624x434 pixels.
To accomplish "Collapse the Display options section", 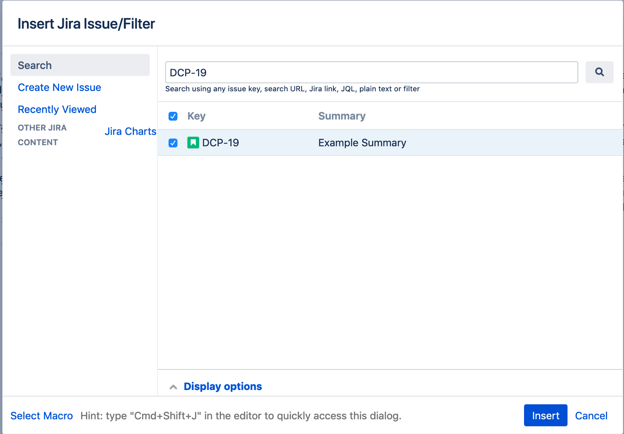I will point(173,387).
